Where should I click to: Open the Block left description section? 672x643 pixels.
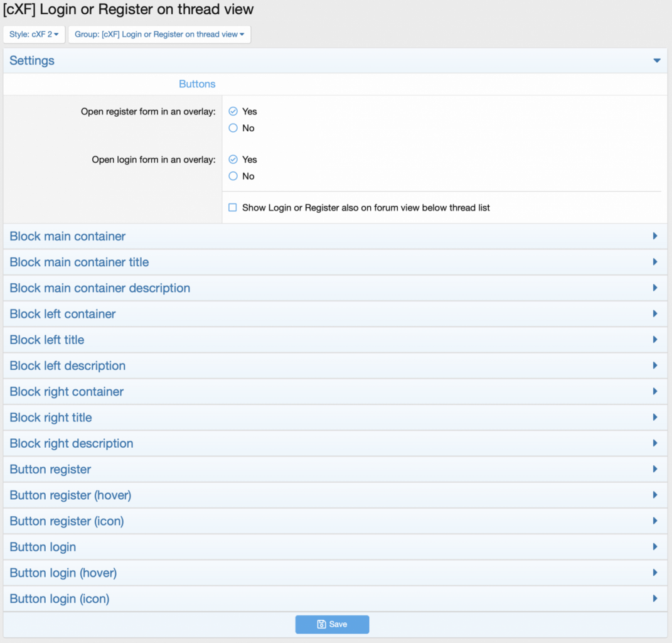(68, 365)
